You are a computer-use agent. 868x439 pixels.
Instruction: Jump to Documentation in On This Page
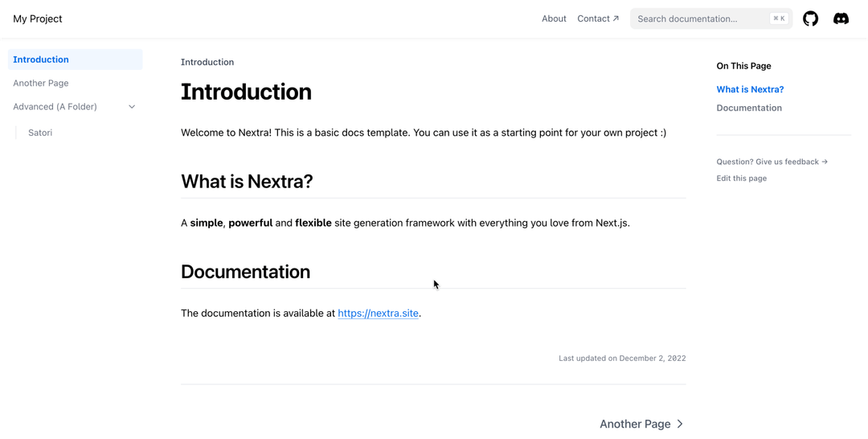click(x=749, y=108)
